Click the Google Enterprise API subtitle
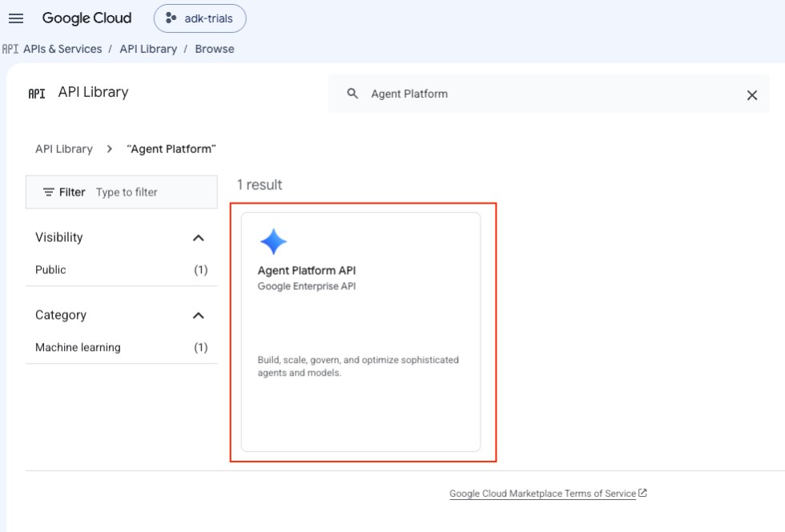The image size is (785, 532). pyautogui.click(x=306, y=287)
